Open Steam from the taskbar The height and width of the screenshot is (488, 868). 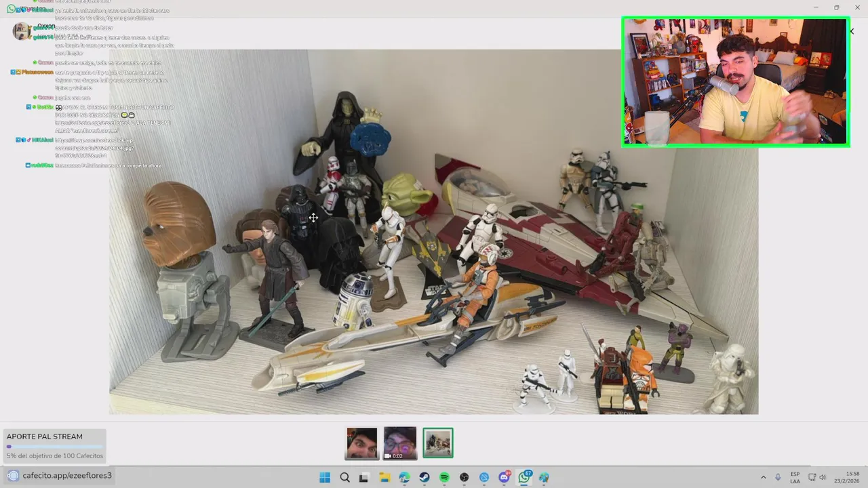(425, 477)
